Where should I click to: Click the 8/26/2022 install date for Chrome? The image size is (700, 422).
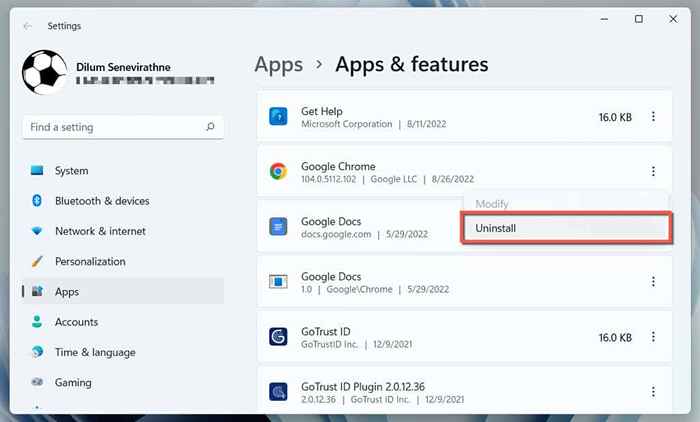click(x=453, y=179)
